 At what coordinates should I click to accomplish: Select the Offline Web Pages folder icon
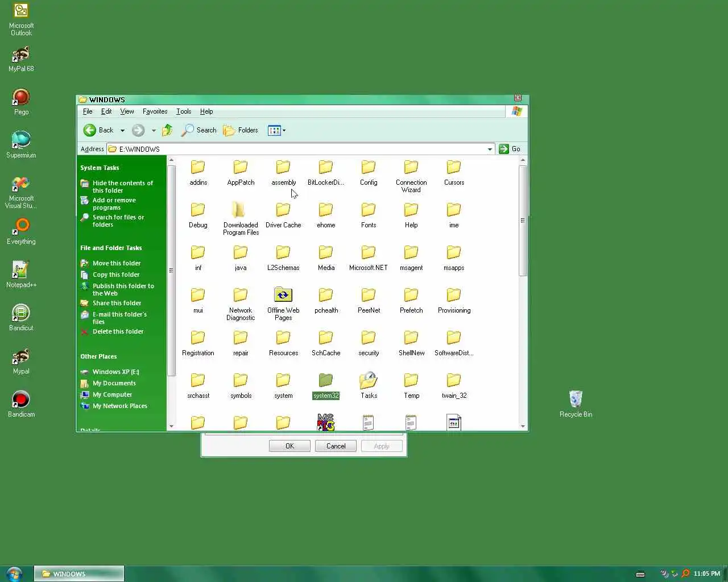coord(283,295)
